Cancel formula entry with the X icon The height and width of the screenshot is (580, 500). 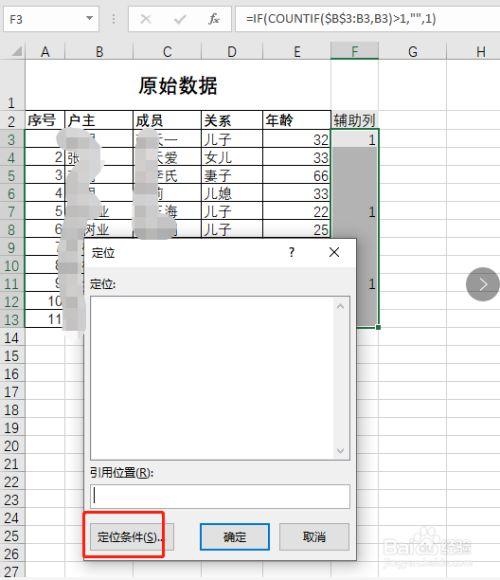pyautogui.click(x=146, y=18)
